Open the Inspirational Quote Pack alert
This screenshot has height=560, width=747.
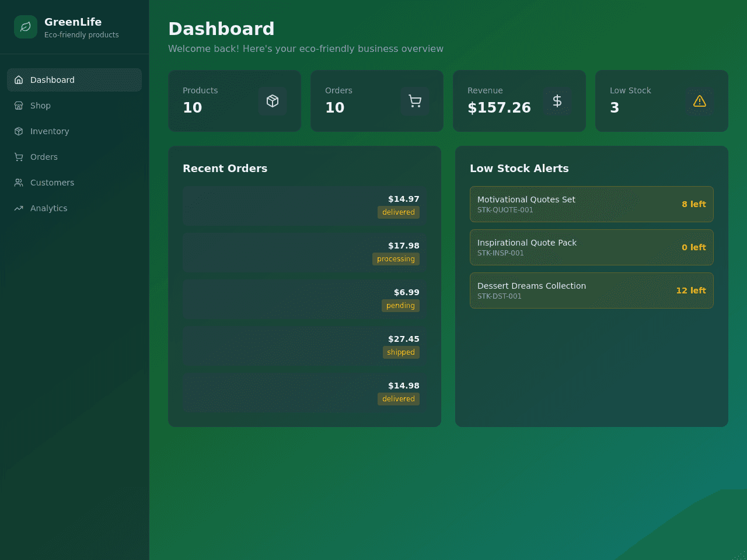tap(592, 247)
